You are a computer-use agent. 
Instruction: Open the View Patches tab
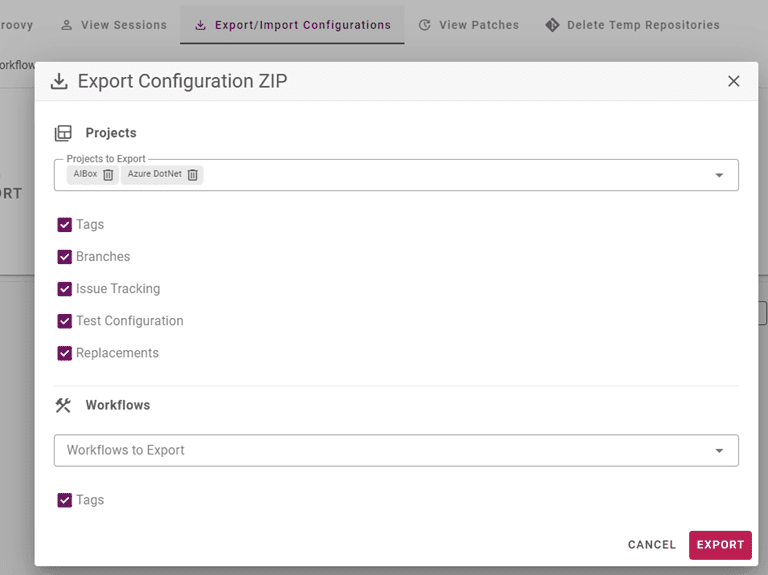pos(469,25)
